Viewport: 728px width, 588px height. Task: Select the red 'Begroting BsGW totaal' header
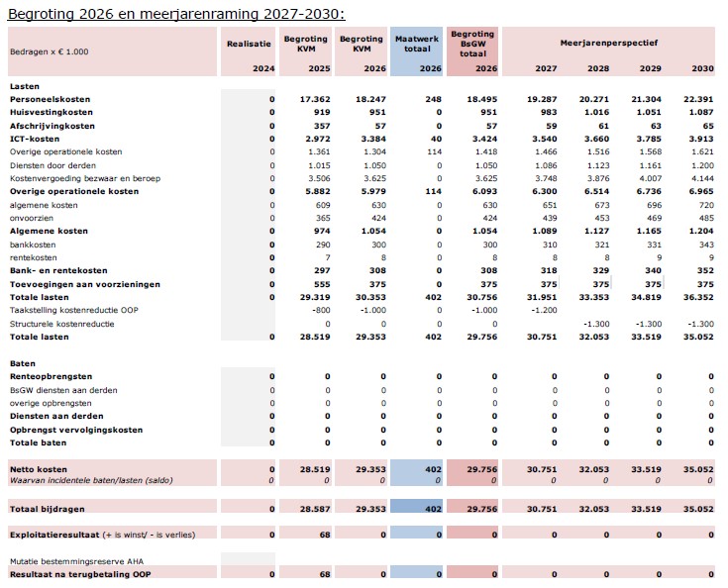pos(472,44)
